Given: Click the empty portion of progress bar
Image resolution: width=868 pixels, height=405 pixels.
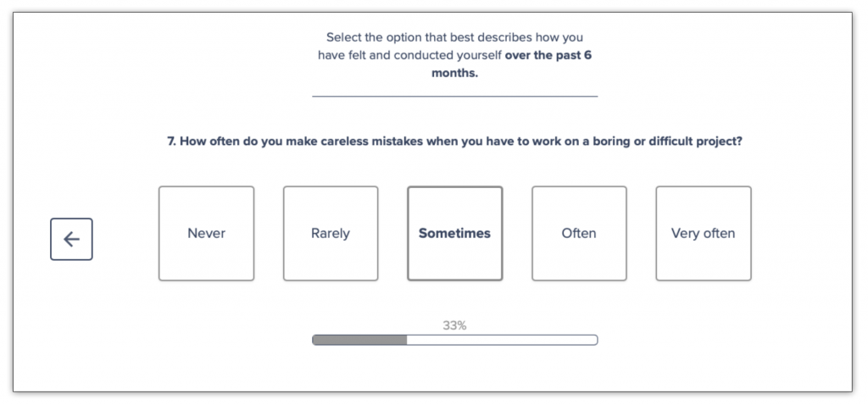Looking at the screenshot, I should pyautogui.click(x=502, y=340).
